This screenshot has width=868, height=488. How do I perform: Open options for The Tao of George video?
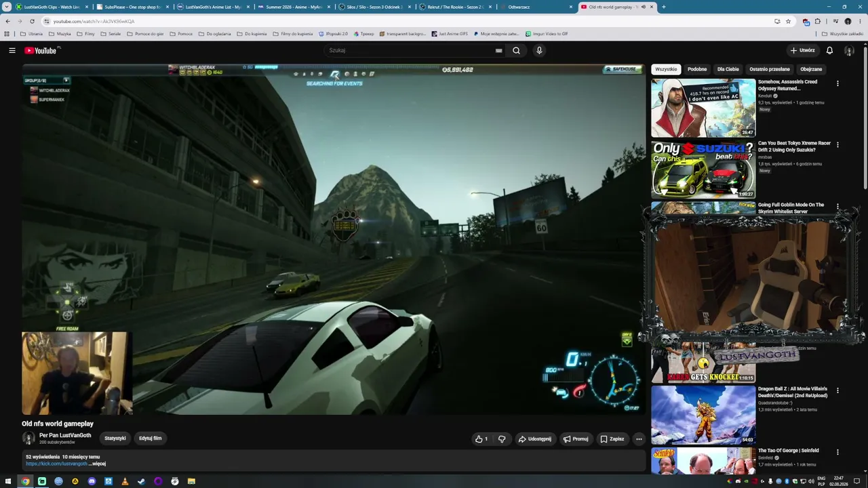click(837, 452)
